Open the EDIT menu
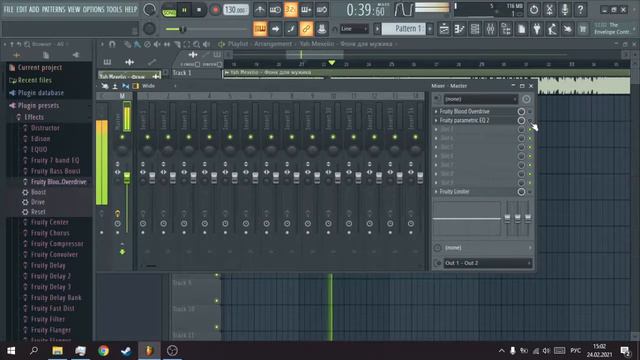 click(22, 9)
